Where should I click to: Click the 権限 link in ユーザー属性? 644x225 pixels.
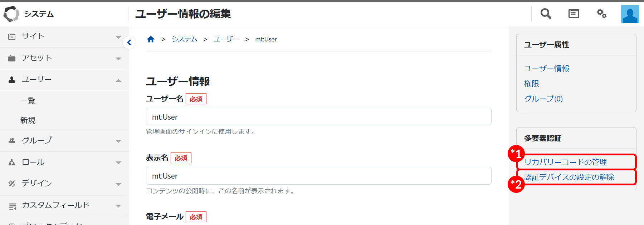pos(531,84)
